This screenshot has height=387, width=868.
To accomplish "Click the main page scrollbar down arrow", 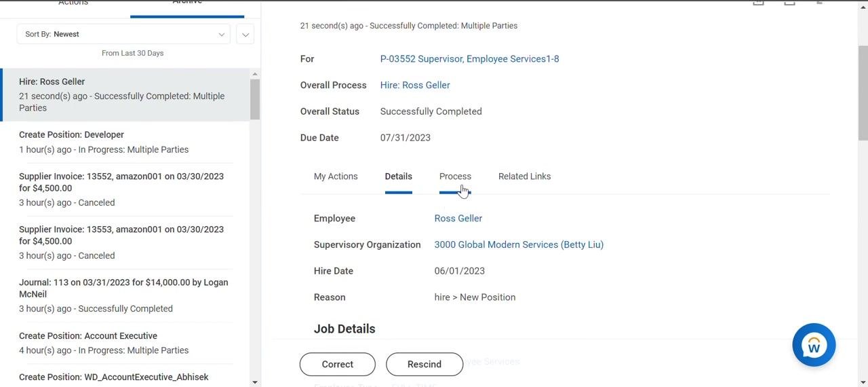I will pos(863,382).
